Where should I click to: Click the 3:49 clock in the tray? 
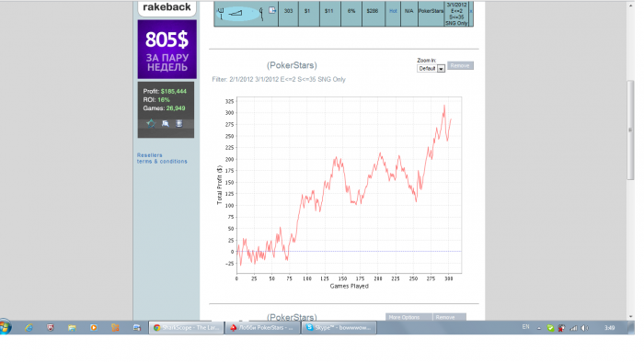click(x=609, y=328)
